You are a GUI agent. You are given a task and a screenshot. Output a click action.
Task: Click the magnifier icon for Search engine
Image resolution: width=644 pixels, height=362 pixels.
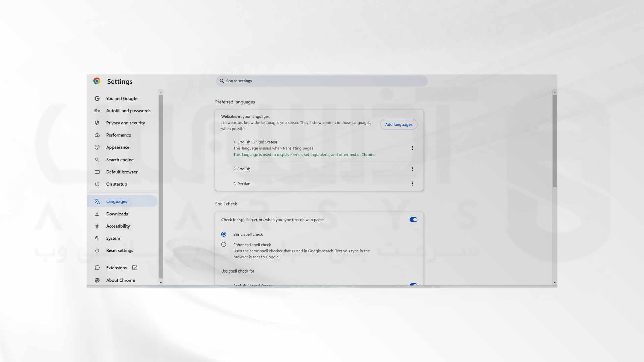tap(97, 160)
